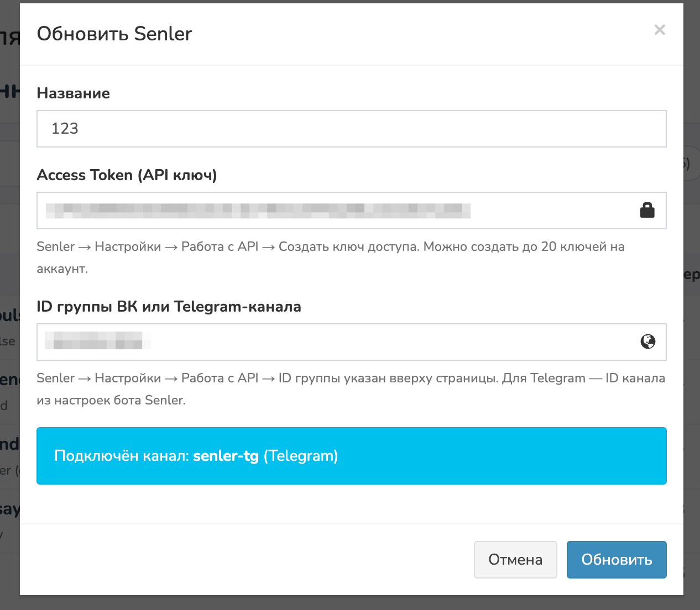The image size is (700, 610).
Task: Click the Название field label
Action: click(x=73, y=93)
